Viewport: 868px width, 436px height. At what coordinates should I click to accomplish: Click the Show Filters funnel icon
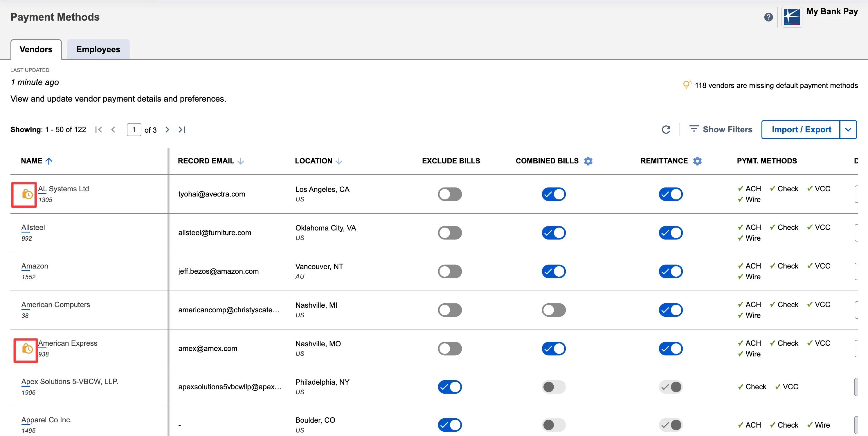click(694, 129)
